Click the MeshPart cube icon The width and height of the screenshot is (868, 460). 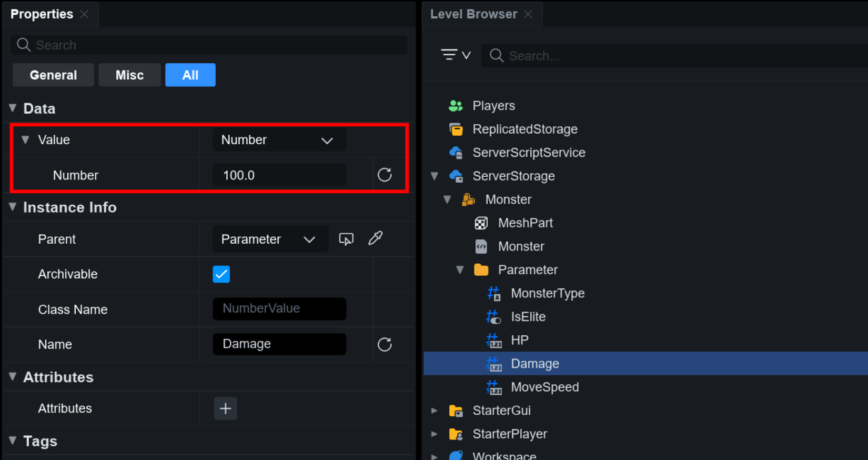coord(481,223)
